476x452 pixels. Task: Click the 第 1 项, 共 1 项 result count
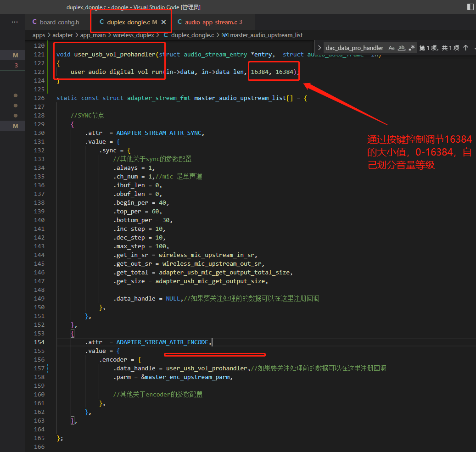click(439, 48)
